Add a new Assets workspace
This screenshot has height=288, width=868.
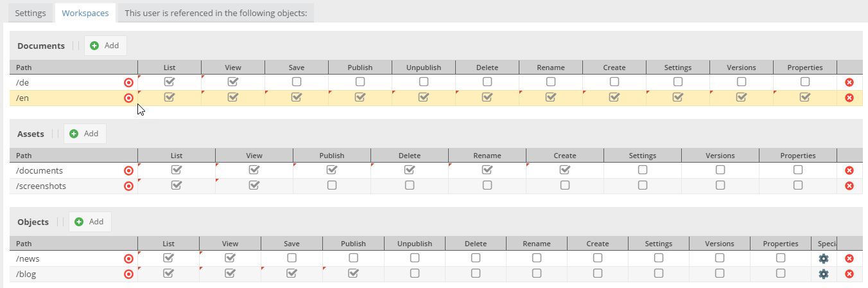tap(84, 134)
